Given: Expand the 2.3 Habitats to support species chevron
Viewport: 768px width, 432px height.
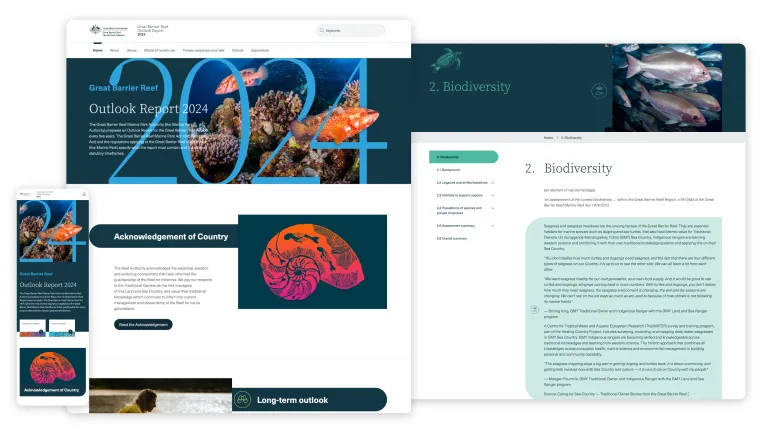Looking at the screenshot, I should (x=492, y=195).
